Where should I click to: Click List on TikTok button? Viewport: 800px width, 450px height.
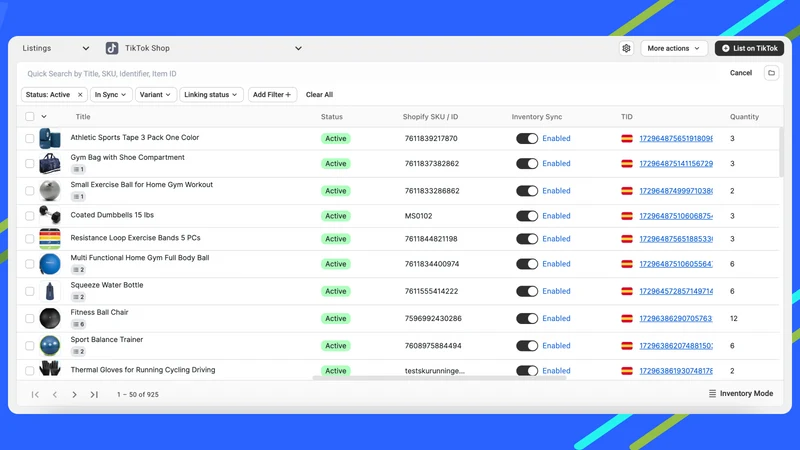749,48
